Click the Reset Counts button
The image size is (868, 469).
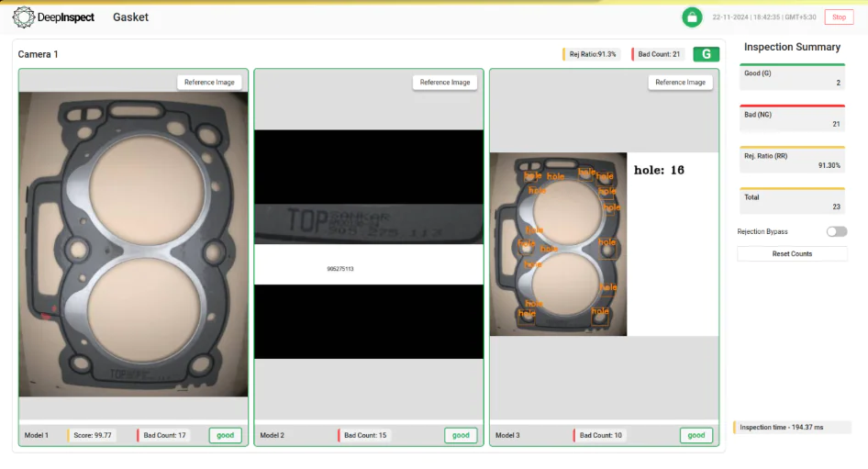tap(791, 253)
